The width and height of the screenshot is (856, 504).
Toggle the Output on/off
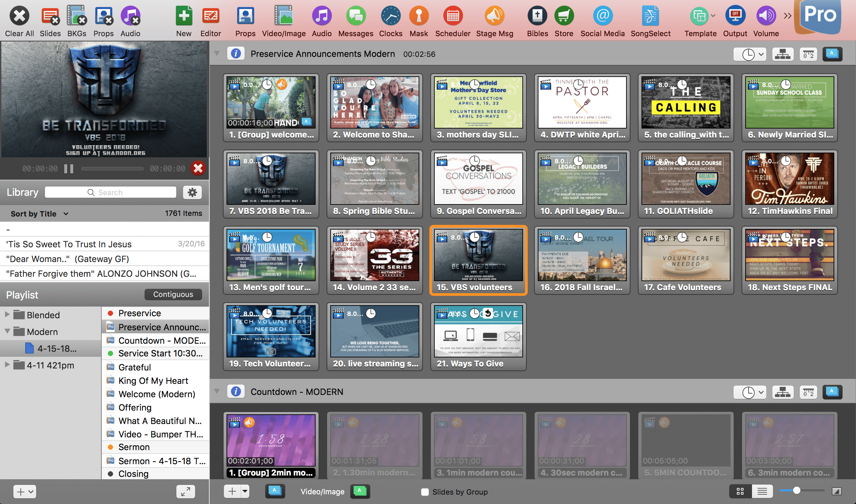tap(735, 16)
